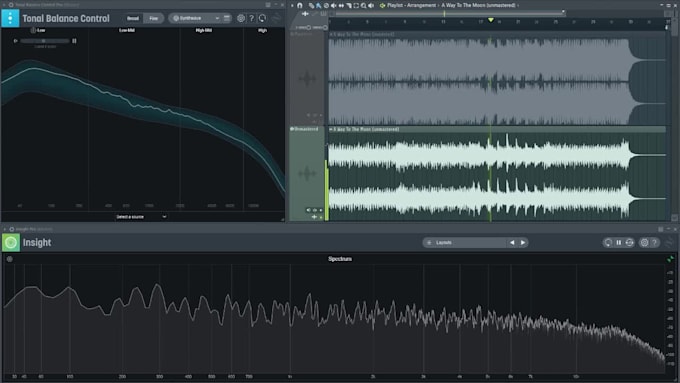Image resolution: width=680 pixels, height=383 pixels.
Task: Open Insight window options arrow
Action: (5, 229)
